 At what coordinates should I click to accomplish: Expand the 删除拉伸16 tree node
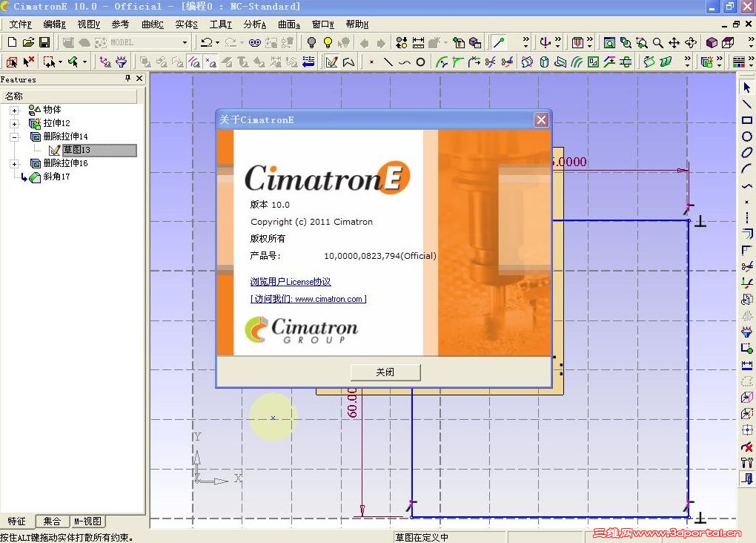(x=15, y=164)
